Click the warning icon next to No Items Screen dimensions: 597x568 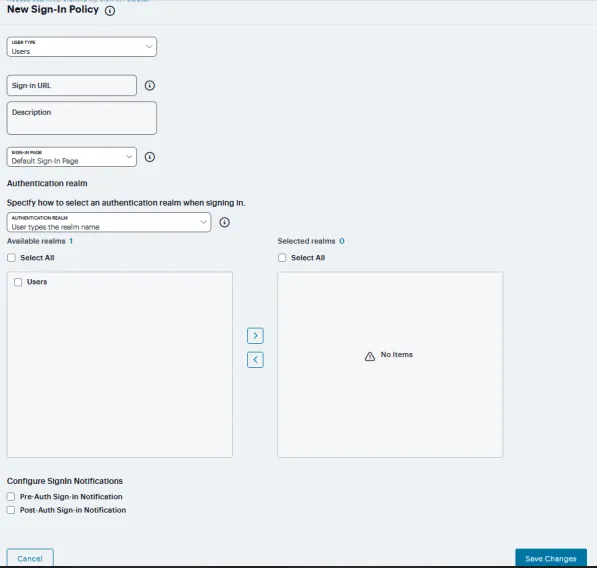coord(370,356)
